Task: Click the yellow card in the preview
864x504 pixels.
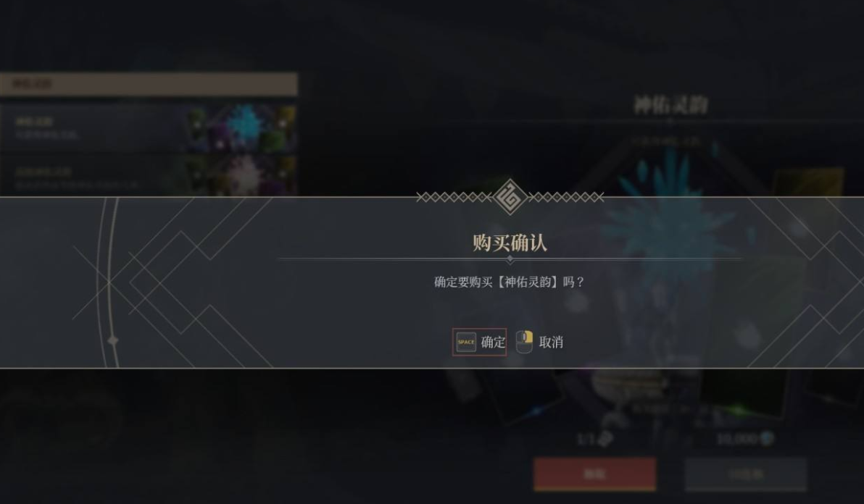Action: [807, 182]
